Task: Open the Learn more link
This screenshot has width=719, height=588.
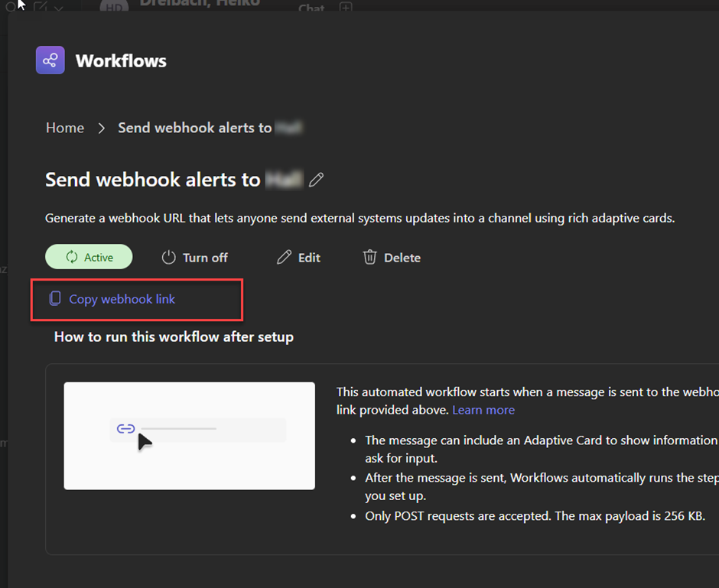Action: click(x=483, y=410)
